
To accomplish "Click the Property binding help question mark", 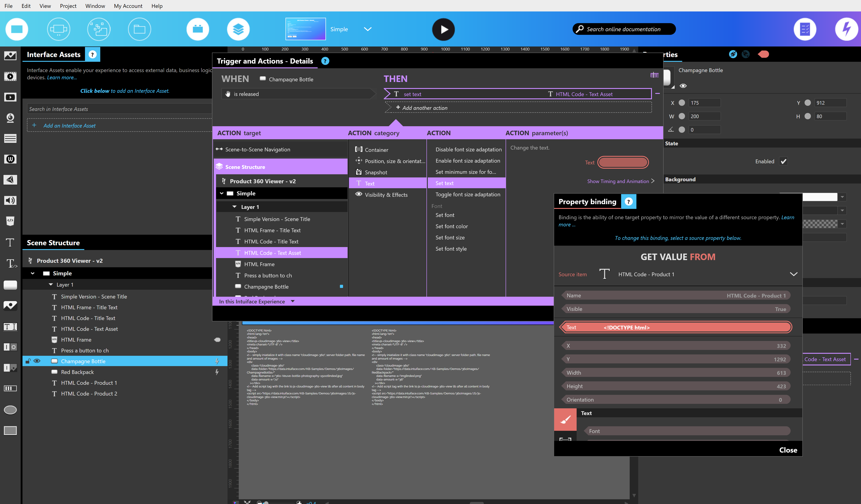I will point(628,201).
